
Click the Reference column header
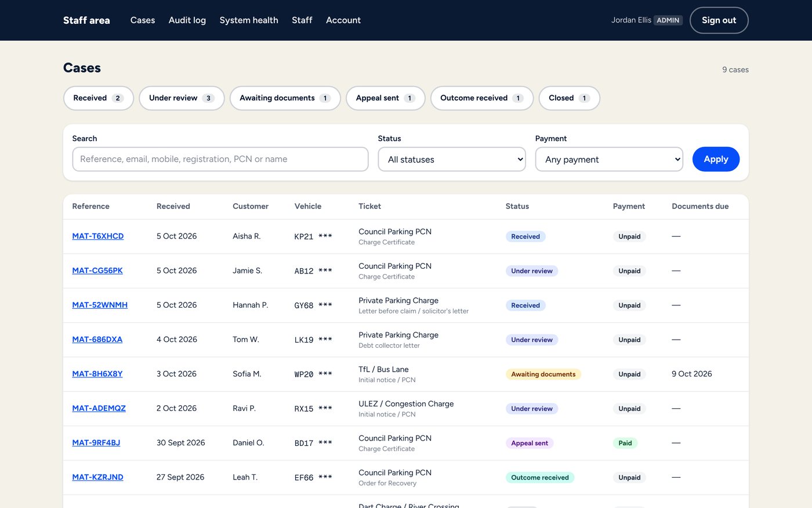point(91,206)
